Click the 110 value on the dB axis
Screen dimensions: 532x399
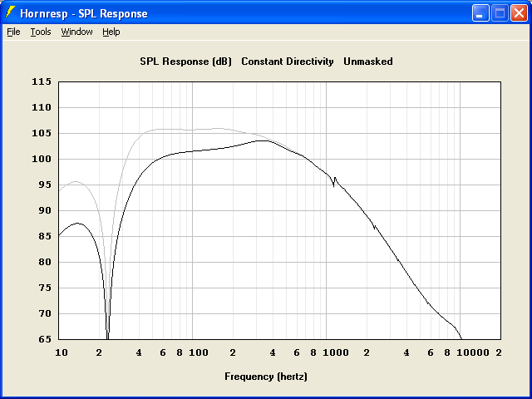coord(42,107)
